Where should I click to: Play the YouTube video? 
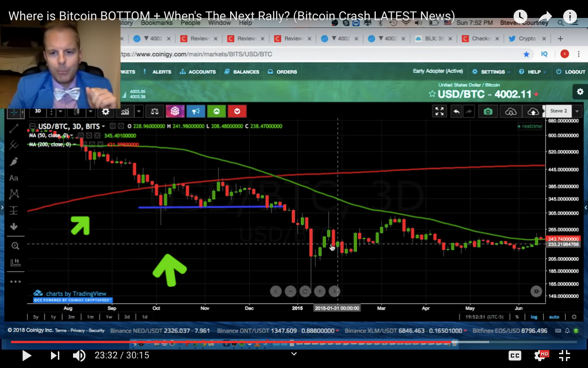[26, 355]
